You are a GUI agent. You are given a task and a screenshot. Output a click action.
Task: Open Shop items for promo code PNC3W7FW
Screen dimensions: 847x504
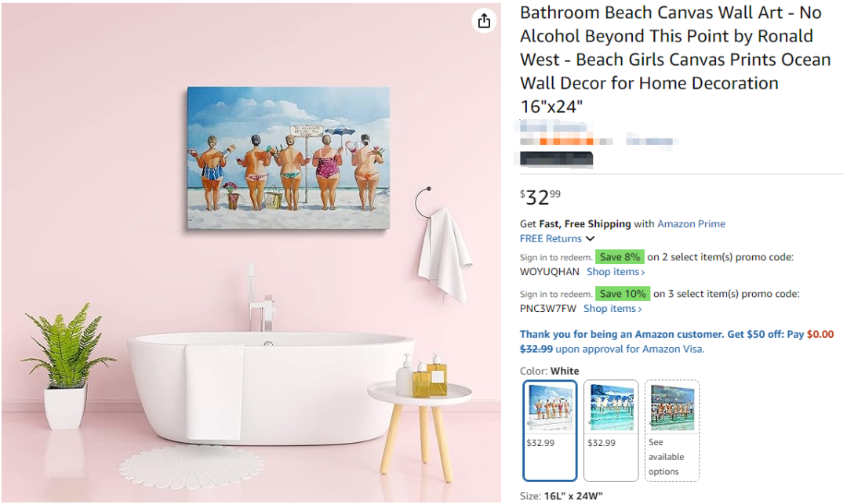pyautogui.click(x=612, y=308)
